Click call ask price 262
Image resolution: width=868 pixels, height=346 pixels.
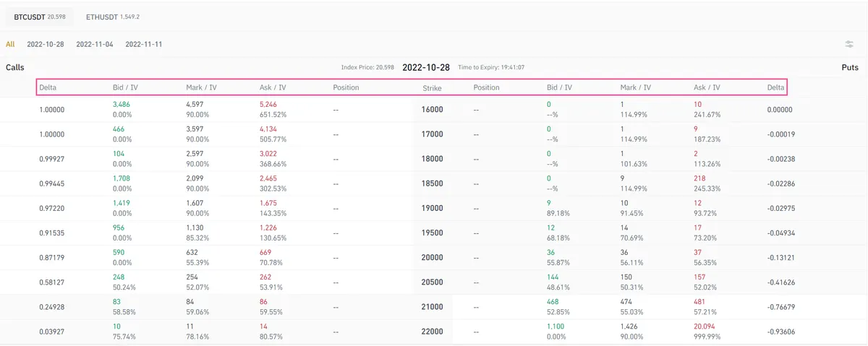(x=266, y=277)
